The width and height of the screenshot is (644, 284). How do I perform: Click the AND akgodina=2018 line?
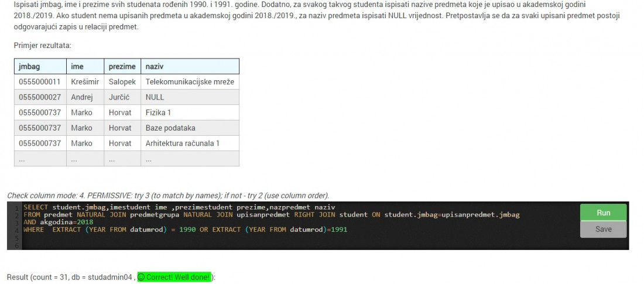click(x=59, y=222)
